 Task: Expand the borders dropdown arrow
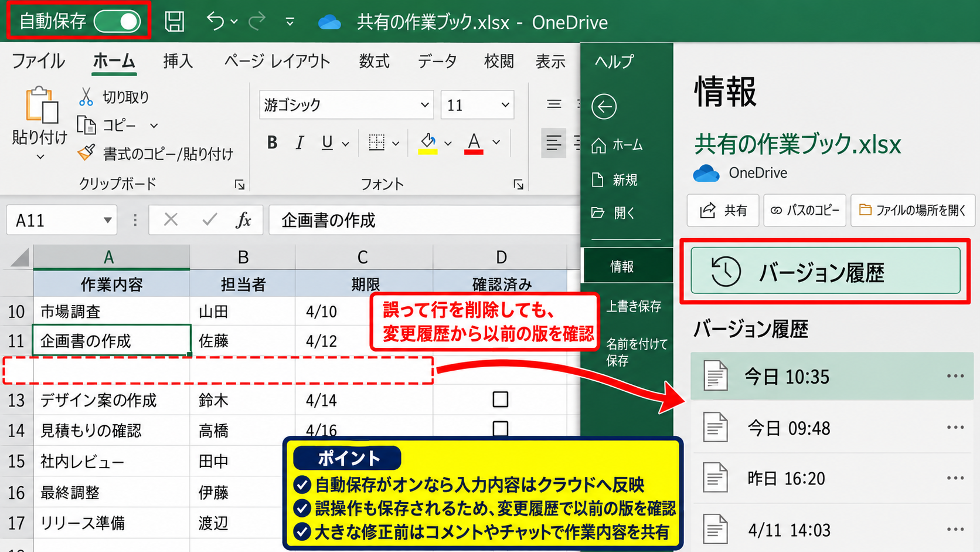[x=396, y=143]
